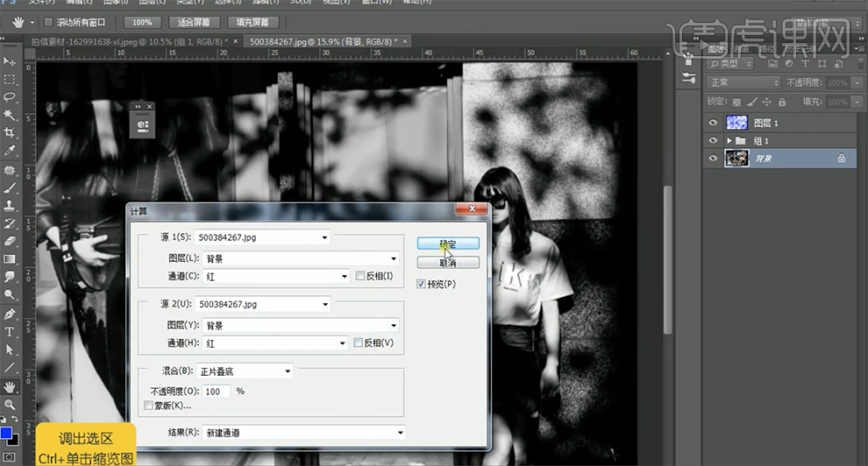Open 通道(H) channel dropdown for source 2
This screenshot has width=868, height=466.
click(x=275, y=342)
